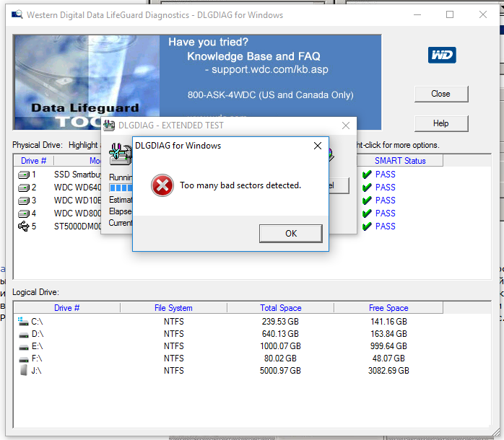Sort by physical Drive # column header

pyautogui.click(x=33, y=161)
